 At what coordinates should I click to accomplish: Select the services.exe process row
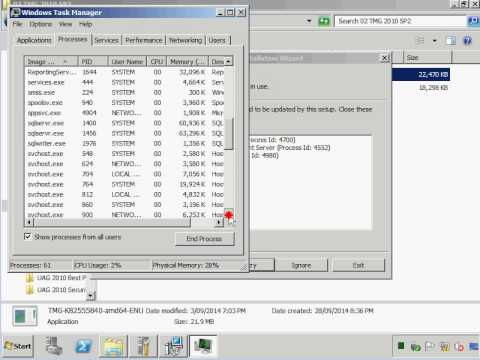[124, 82]
